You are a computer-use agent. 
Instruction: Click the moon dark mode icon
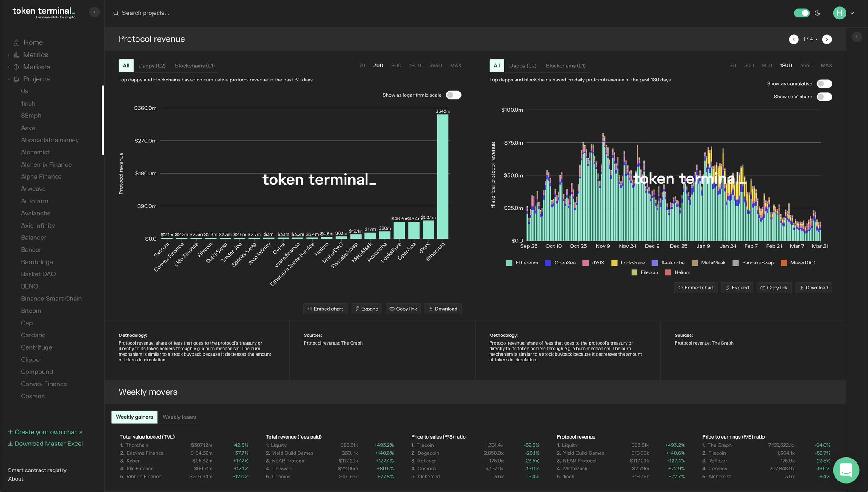click(x=818, y=13)
